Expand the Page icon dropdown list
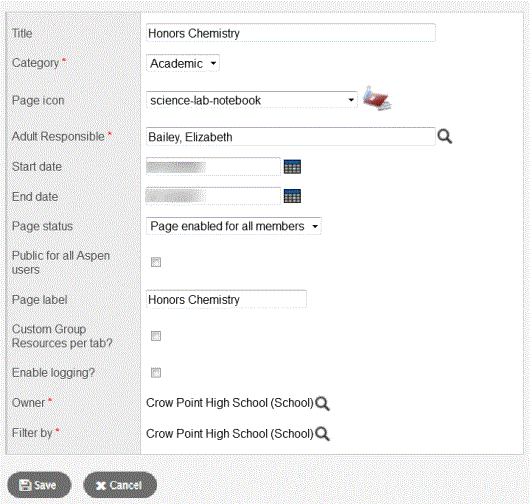 point(252,100)
